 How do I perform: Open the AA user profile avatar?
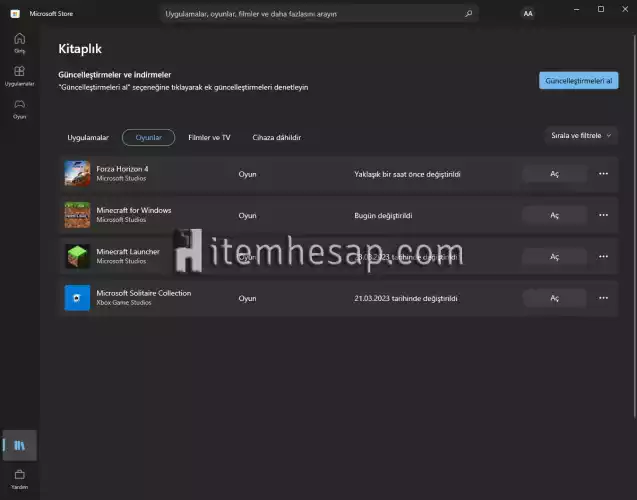[x=527, y=14]
